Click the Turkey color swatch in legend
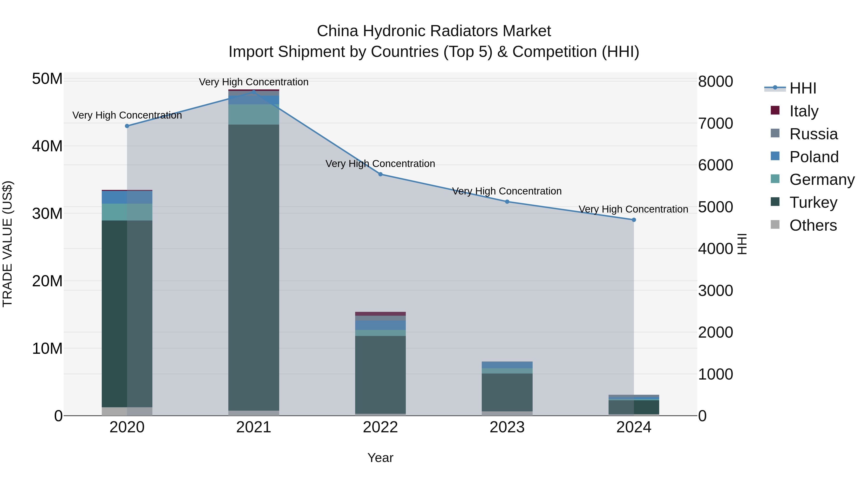Screen dimensions: 868x488 (x=775, y=201)
